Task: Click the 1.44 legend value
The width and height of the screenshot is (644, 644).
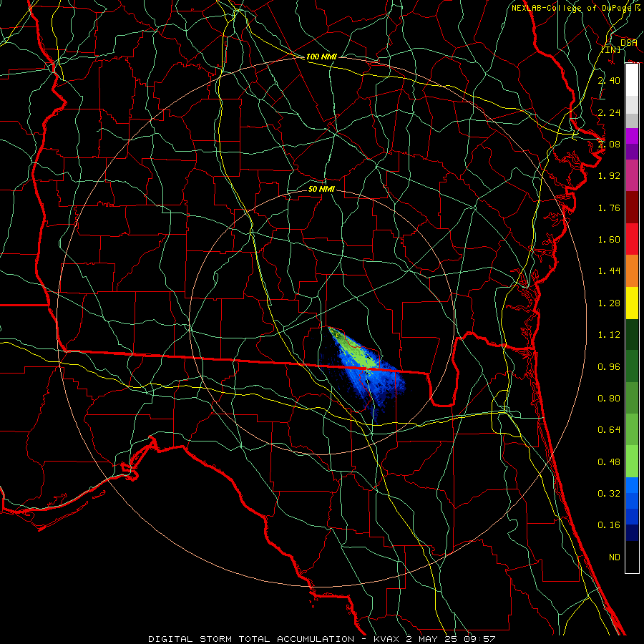Action: click(609, 271)
